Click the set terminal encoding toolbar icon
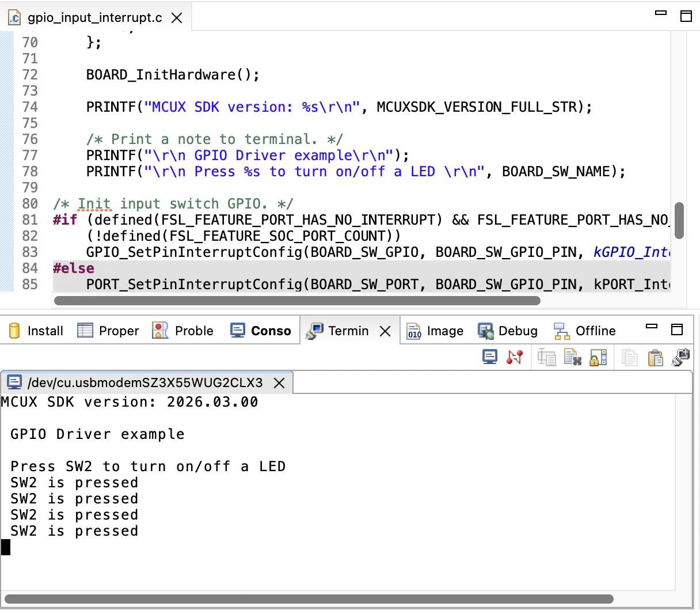The image size is (700, 614). pyautogui.click(x=546, y=357)
